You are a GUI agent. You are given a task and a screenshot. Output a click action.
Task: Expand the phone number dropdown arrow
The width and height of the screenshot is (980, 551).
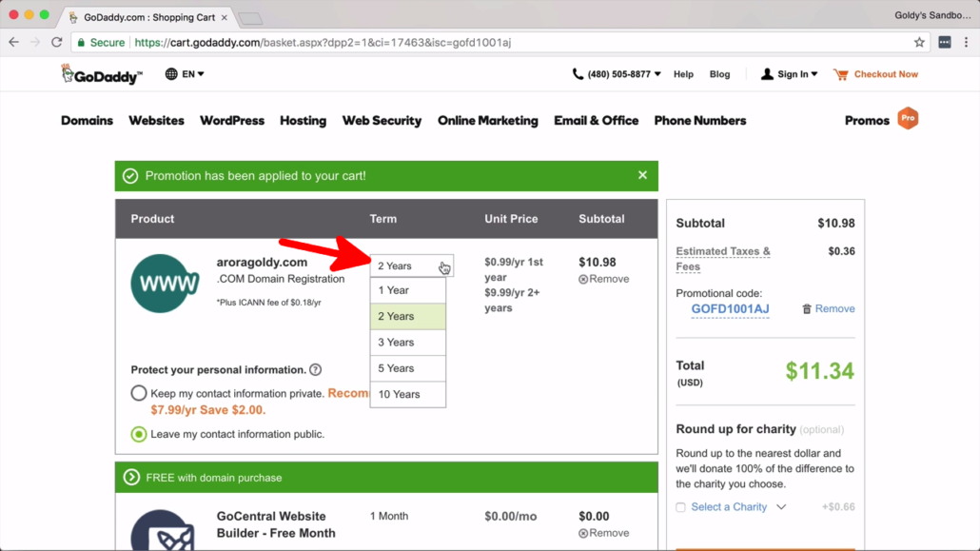point(657,74)
